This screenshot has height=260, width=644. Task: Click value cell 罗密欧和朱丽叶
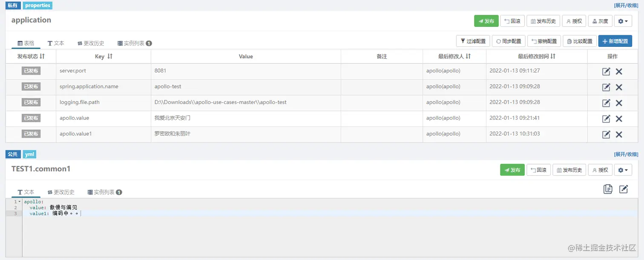click(246, 135)
